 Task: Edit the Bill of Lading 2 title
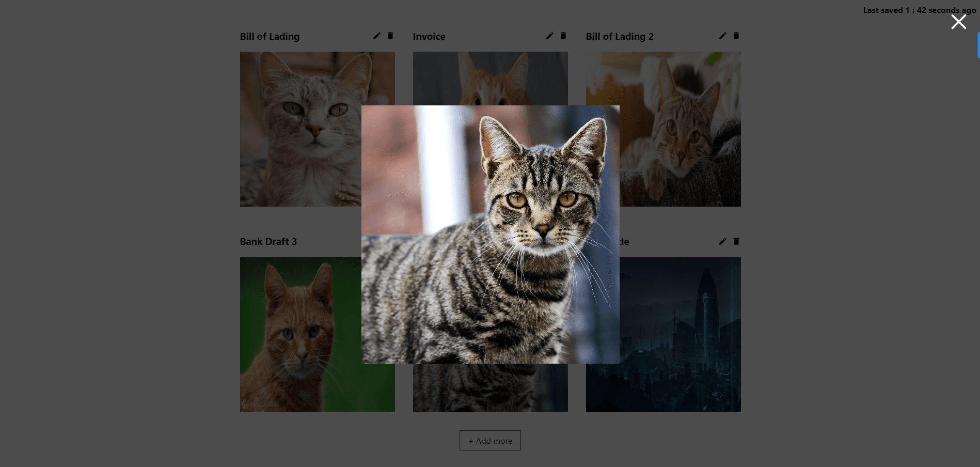point(723,36)
